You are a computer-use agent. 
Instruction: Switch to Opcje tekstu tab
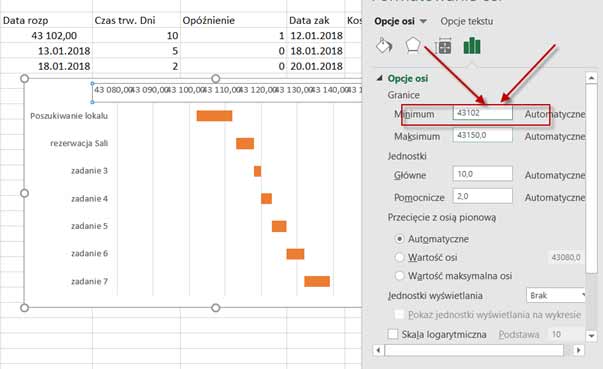466,21
